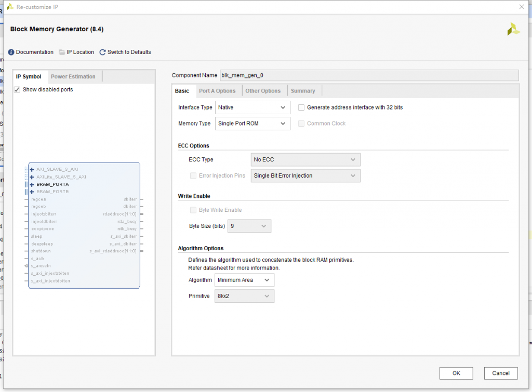The width and height of the screenshot is (532, 392).
Task: Uncheck Show disabled ports checkbox
Action: coord(17,89)
